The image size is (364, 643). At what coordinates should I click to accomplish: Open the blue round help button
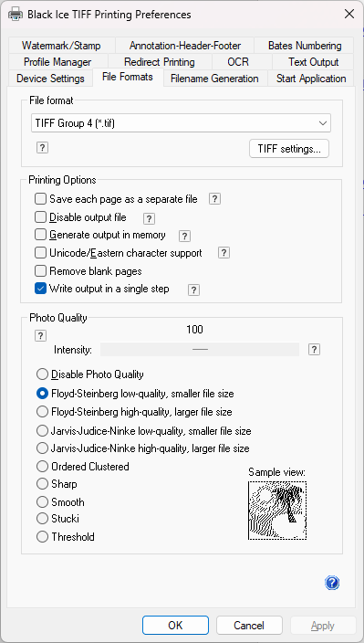(332, 583)
